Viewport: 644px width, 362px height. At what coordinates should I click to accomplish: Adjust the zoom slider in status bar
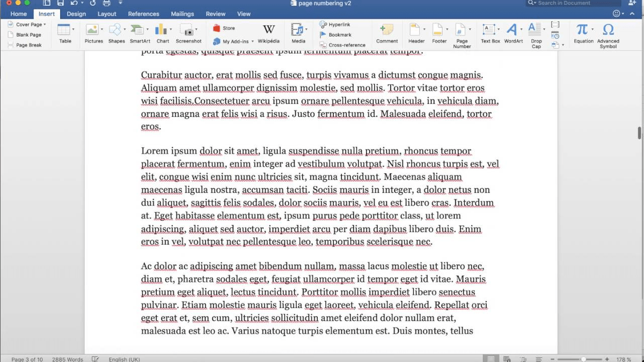tap(583, 359)
